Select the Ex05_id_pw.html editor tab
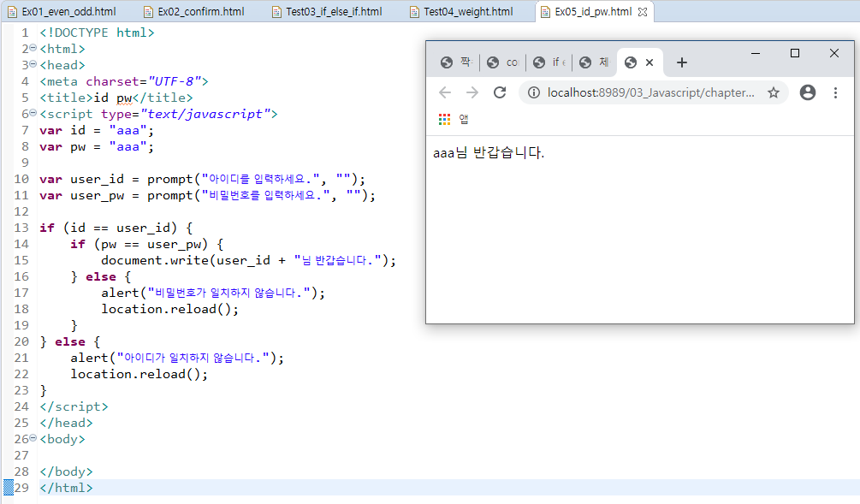This screenshot has height=504, width=860. [x=593, y=11]
